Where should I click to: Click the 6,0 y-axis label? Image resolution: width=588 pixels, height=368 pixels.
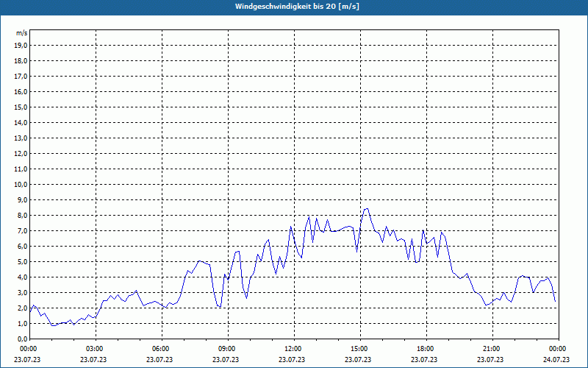point(23,246)
